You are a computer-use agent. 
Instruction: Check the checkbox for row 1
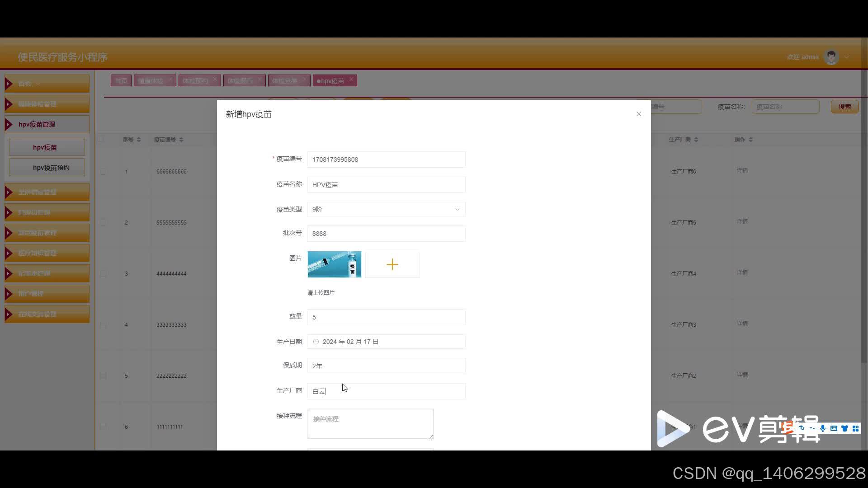(x=103, y=172)
